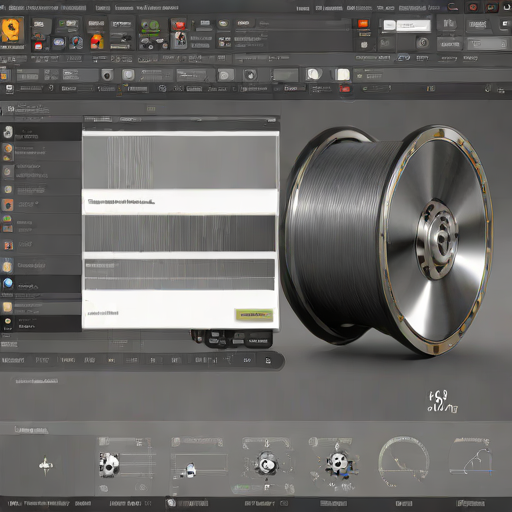Open the underlined link below the timeline bar

(36, 381)
